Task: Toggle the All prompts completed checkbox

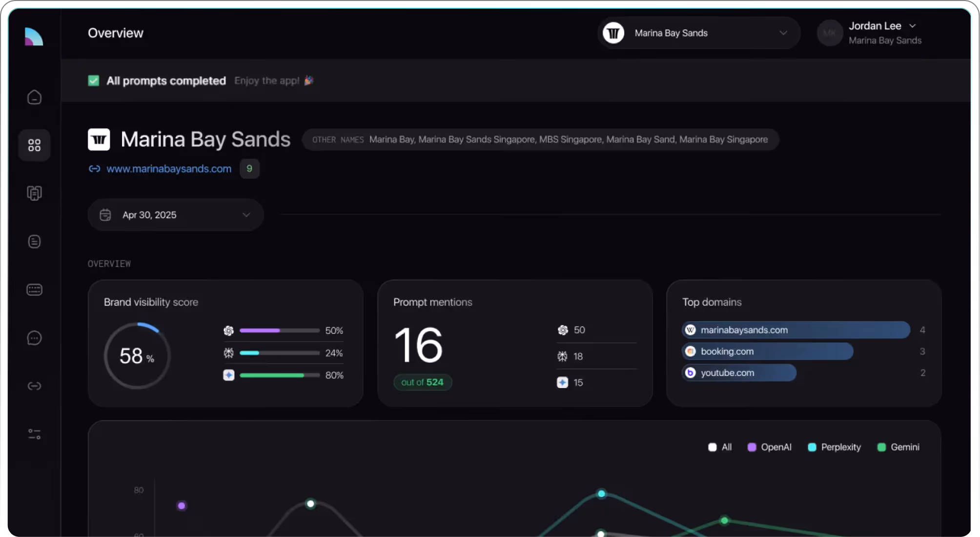Action: pyautogui.click(x=94, y=81)
